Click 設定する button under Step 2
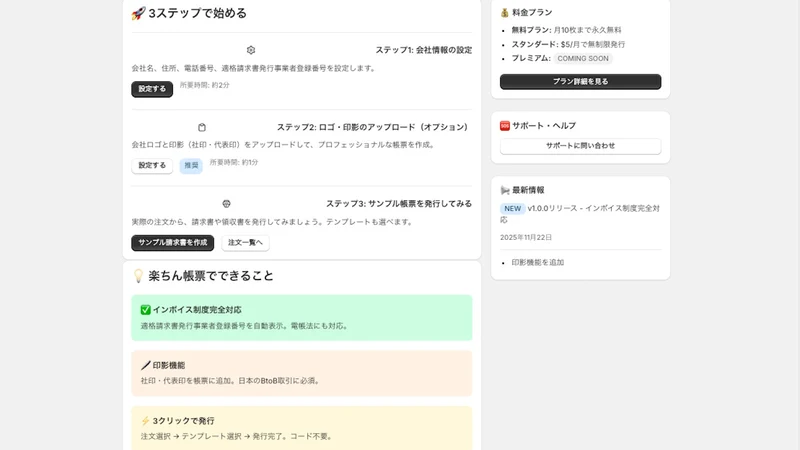The width and height of the screenshot is (800, 450). tap(152, 165)
